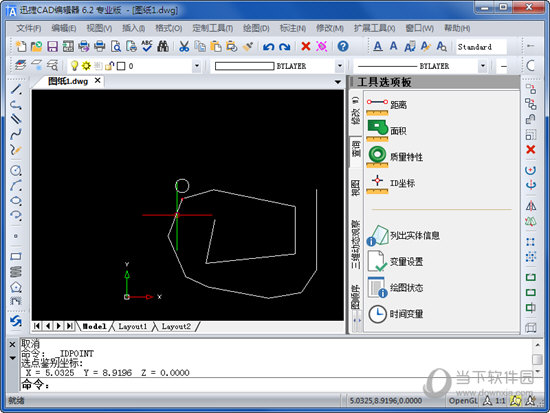The image size is (550, 413).
Task: Expand the document tab list arrow
Action: (x=338, y=82)
